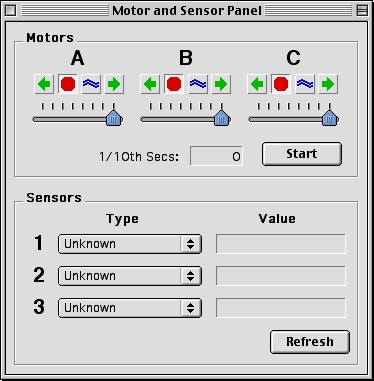The image size is (374, 381).
Task: Open sensor 1 Type dropdown
Action: click(x=130, y=244)
